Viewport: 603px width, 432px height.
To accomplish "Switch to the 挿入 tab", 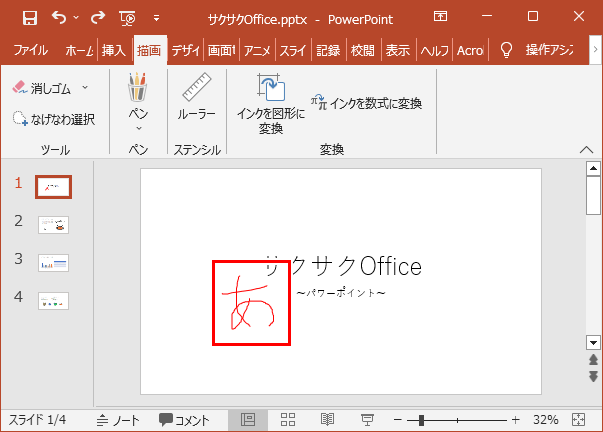I will tap(114, 50).
